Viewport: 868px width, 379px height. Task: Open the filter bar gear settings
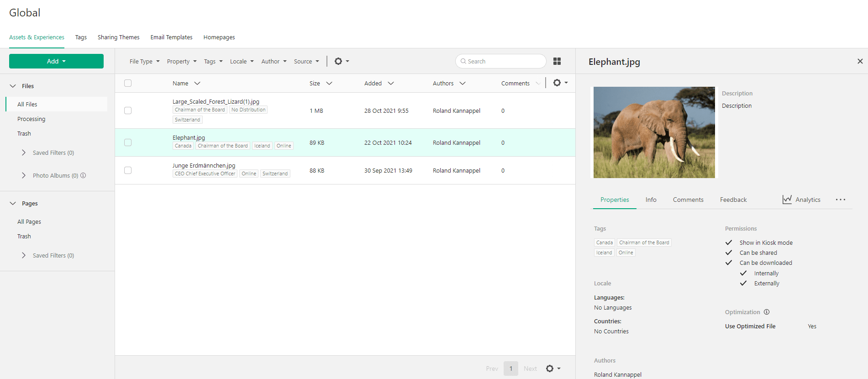341,61
